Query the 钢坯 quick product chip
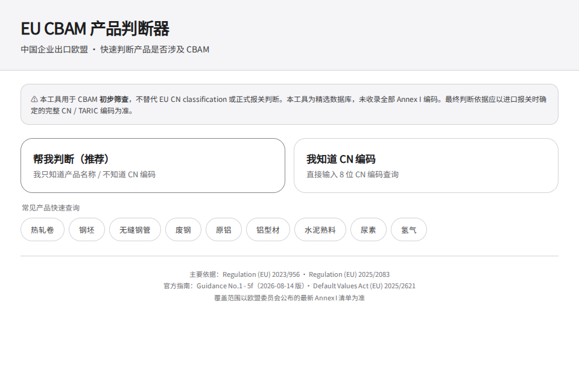 tap(87, 230)
